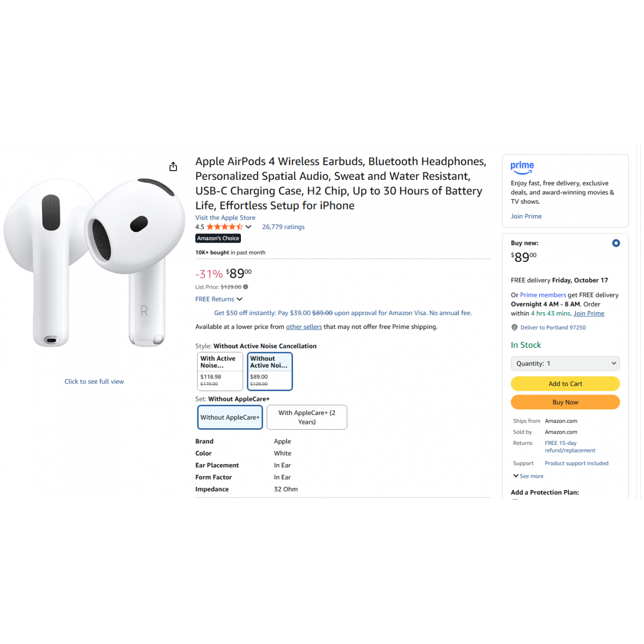The width and height of the screenshot is (644, 644).
Task: Click the Amazon's Choice badge
Action: click(218, 238)
